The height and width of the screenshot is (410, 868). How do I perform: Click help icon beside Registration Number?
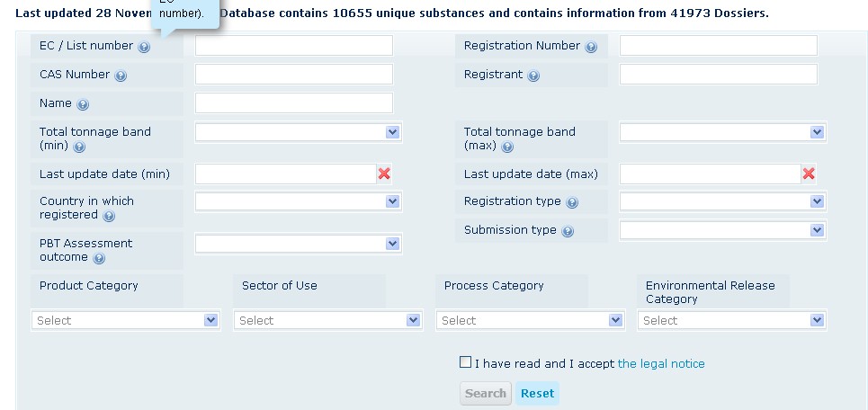point(591,47)
